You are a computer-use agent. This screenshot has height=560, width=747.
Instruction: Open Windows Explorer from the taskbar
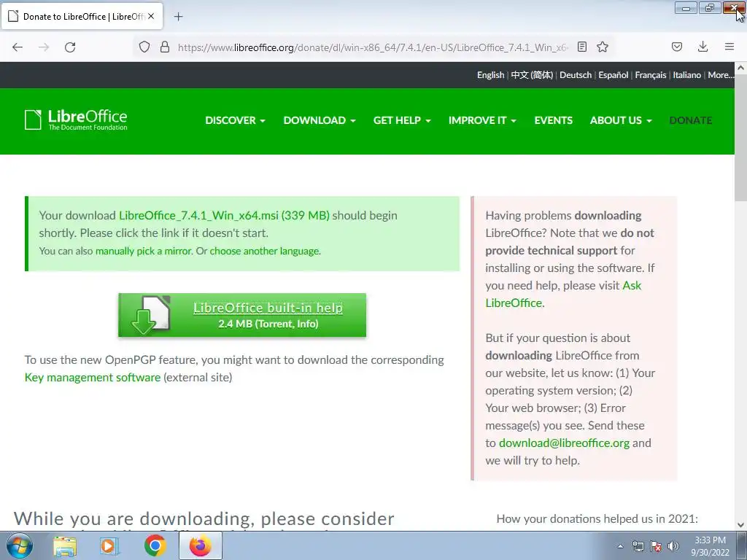click(x=65, y=546)
